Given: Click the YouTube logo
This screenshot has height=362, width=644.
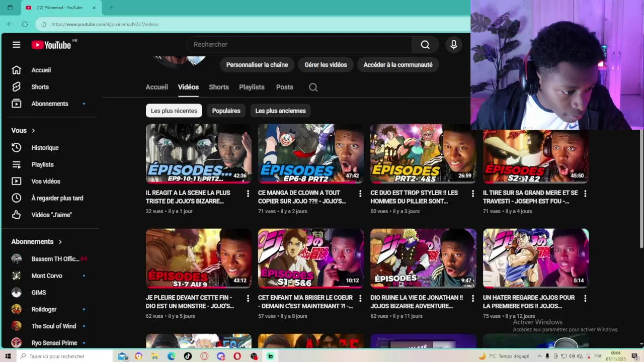Looking at the screenshot, I should pyautogui.click(x=51, y=45).
